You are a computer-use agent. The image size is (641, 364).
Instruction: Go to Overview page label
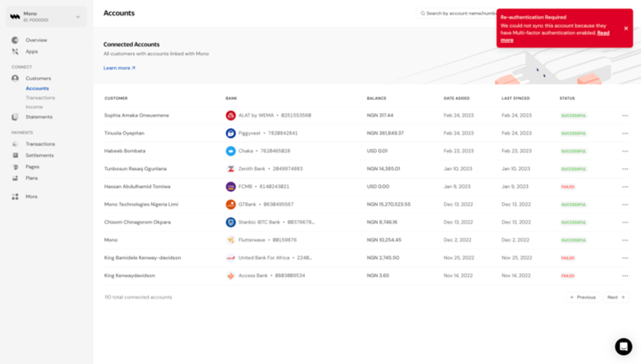coord(36,40)
